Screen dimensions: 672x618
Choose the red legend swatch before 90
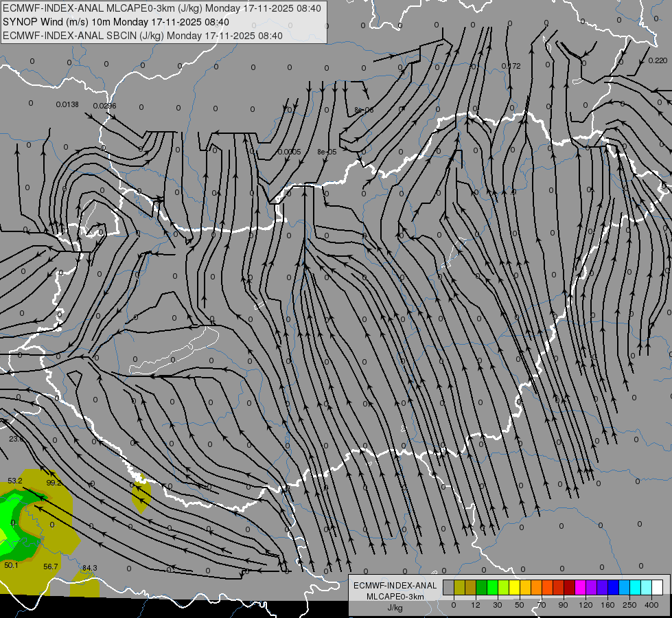coord(559,587)
